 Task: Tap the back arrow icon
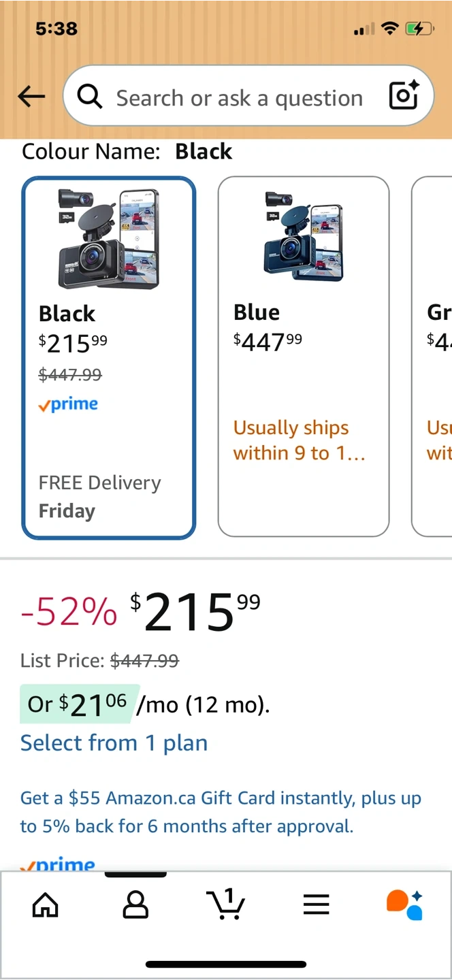click(x=31, y=97)
